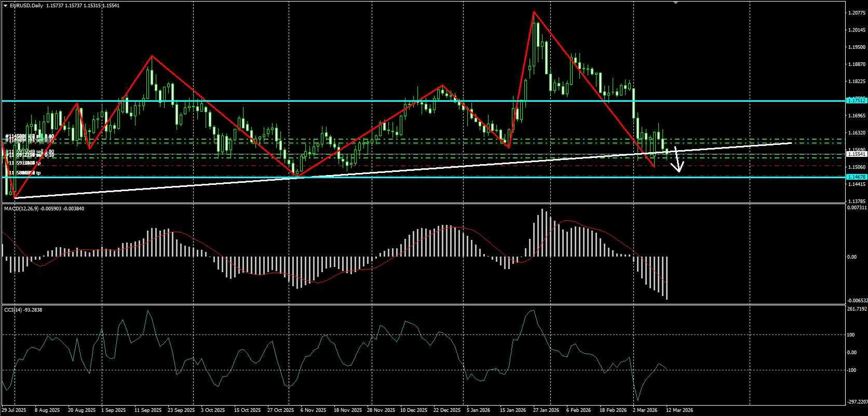The width and height of the screenshot is (868, 416).
Task: Select the MACD(12,26,9) indicator label
Action: (21, 208)
